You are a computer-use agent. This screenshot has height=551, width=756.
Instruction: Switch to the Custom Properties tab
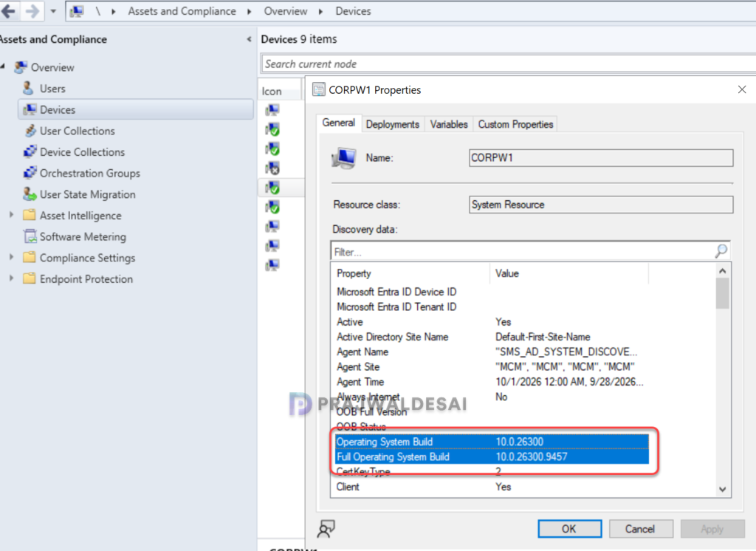(x=515, y=125)
